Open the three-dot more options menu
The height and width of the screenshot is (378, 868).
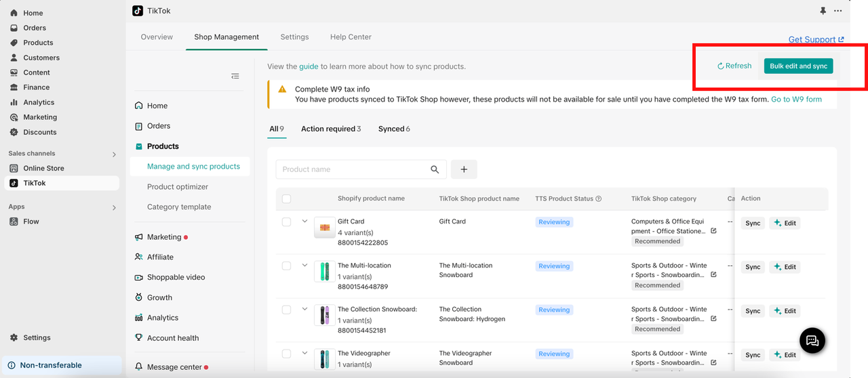[838, 11]
